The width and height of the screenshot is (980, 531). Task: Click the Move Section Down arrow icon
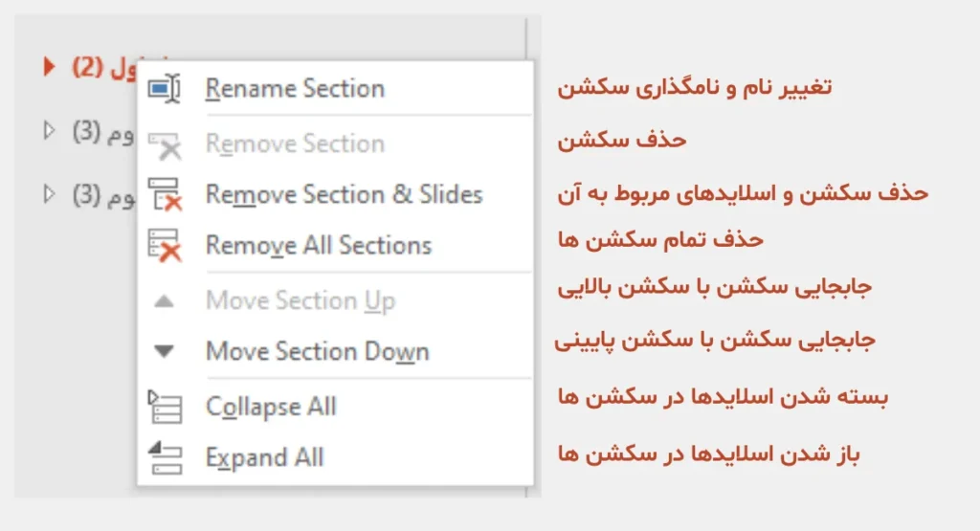165,351
